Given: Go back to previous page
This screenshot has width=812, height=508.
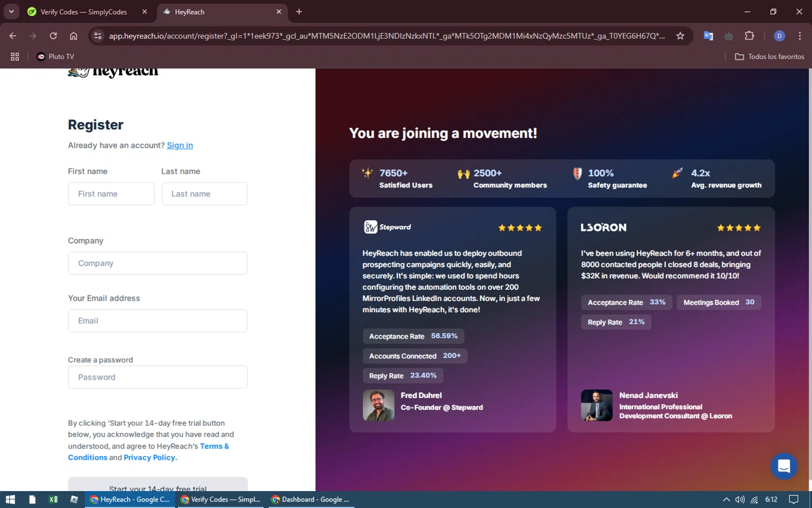Looking at the screenshot, I should 13,36.
